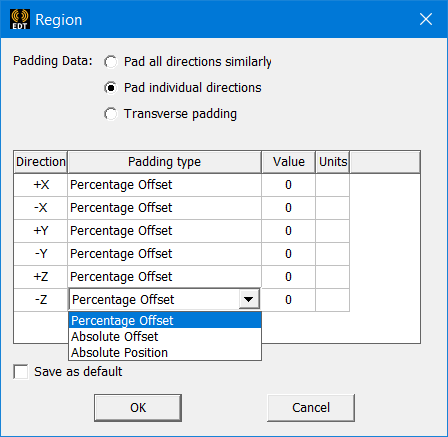Close the Region dialog window
Screen dimensions: 448x437
[426, 19]
